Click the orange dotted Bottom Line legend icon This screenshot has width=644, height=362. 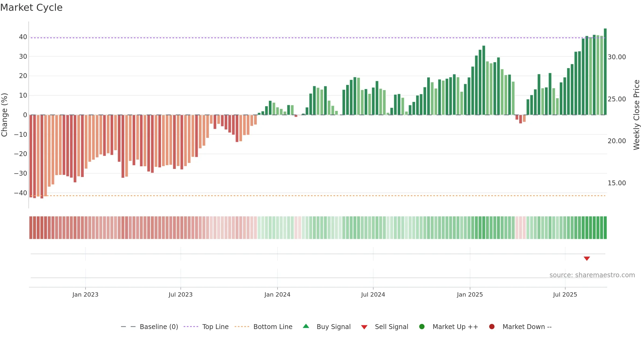(x=242, y=327)
